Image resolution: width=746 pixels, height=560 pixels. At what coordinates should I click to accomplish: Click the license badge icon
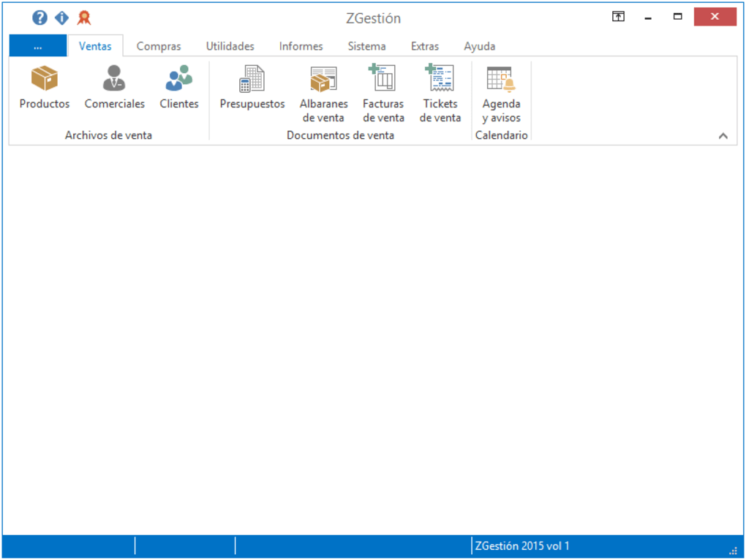[83, 18]
